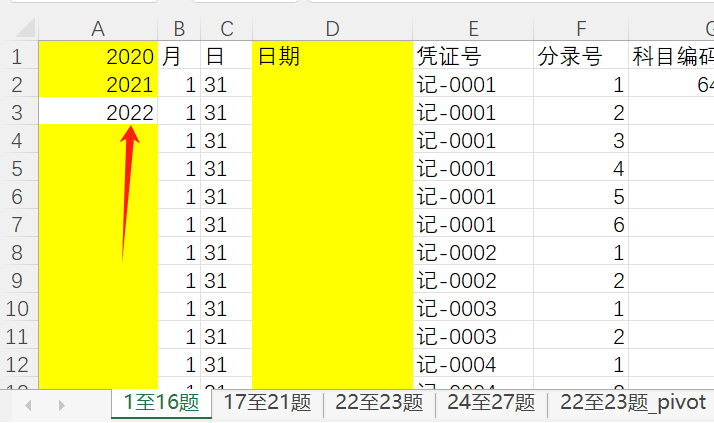Image resolution: width=714 pixels, height=423 pixels.
Task: Select row 7 header
Action: pos(19,223)
